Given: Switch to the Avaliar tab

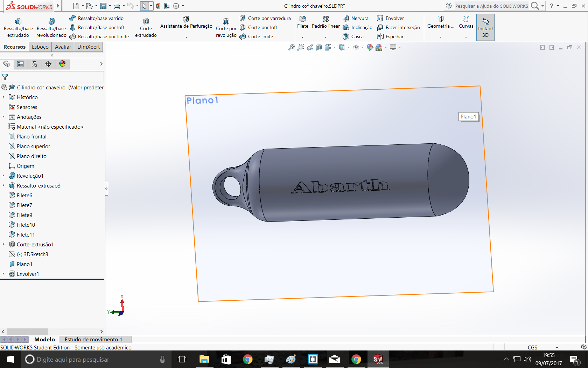Looking at the screenshot, I should (63, 47).
